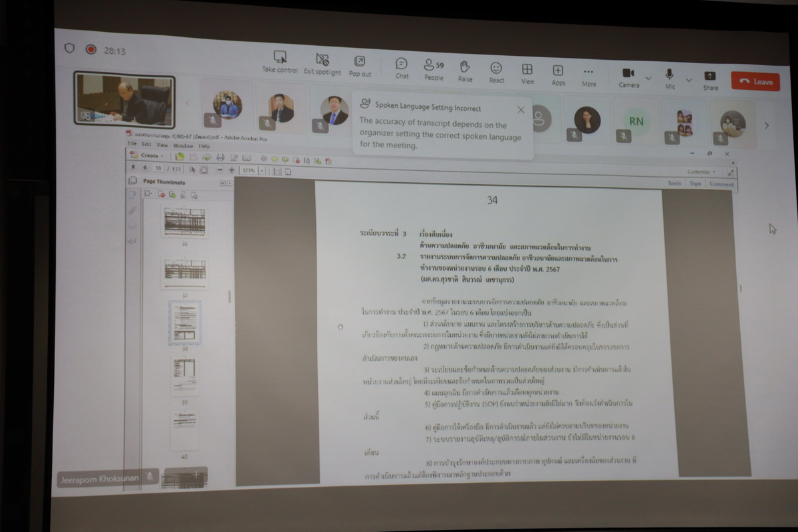Viewport: 798px width, 532px height.
Task: Click the fit width scrolling icon
Action: [x=277, y=172]
